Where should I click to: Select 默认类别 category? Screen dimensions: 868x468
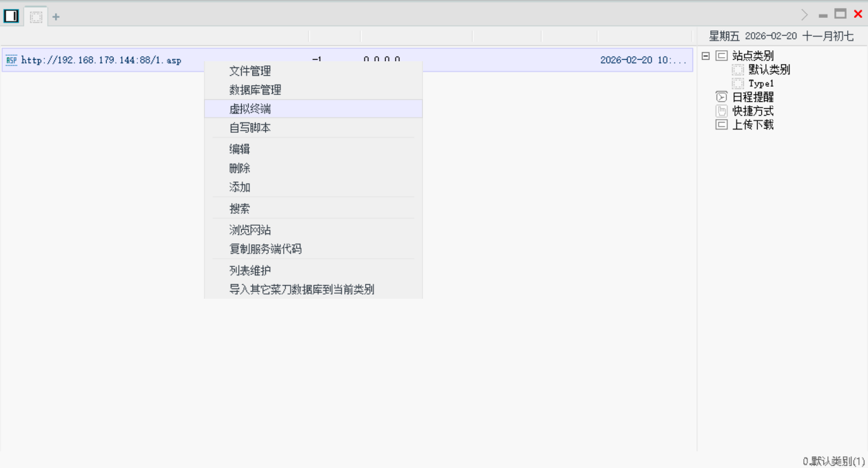[769, 70]
